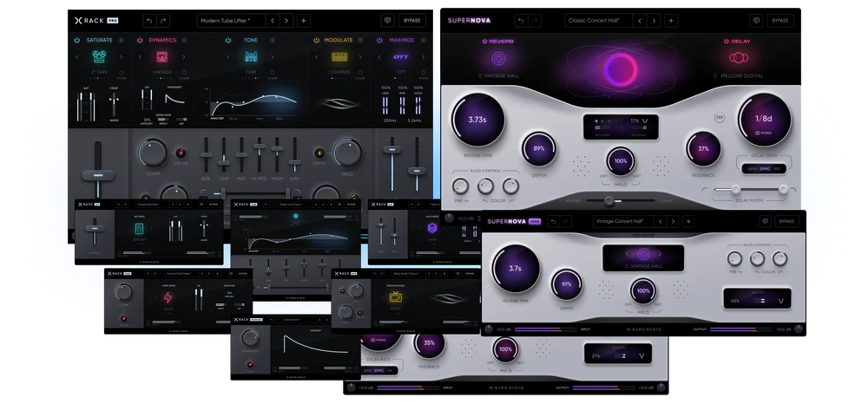
Task: Select the 2" Tape reel saturation icon
Action: point(100,56)
